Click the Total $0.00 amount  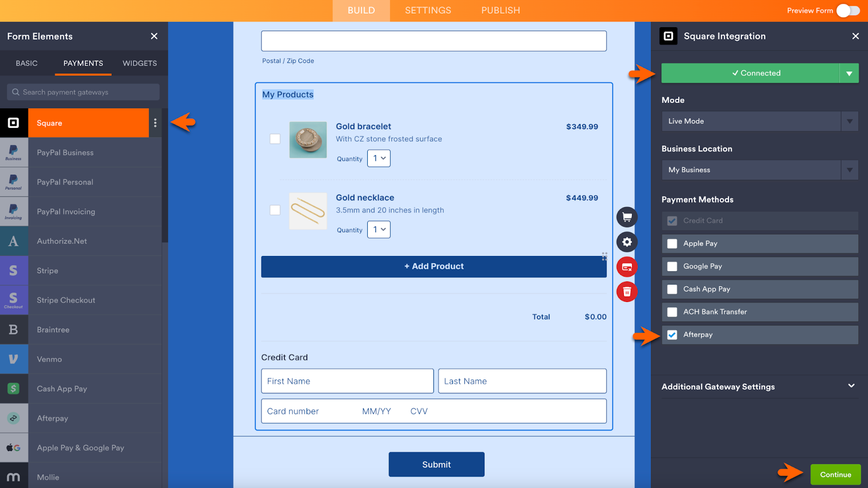[x=596, y=317]
